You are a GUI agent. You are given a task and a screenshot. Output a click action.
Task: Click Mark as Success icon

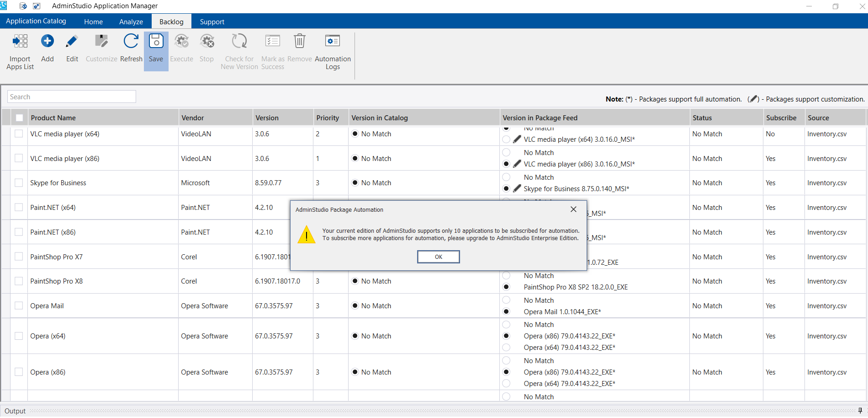[273, 41]
